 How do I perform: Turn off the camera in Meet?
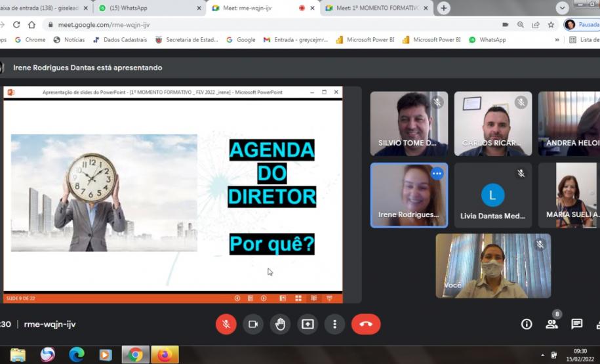[x=253, y=324]
